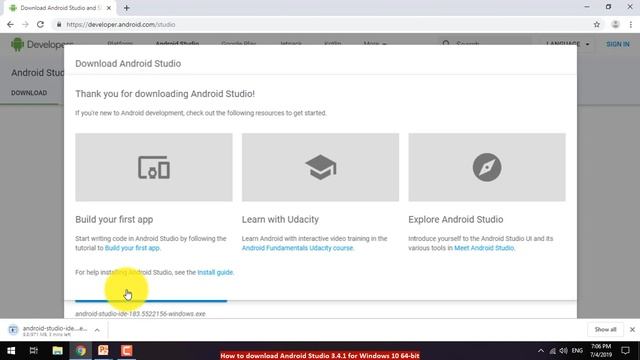Image resolution: width=640 pixels, height=360 pixels.
Task: Click the download file icon in downloads bar
Action: pos(13,330)
